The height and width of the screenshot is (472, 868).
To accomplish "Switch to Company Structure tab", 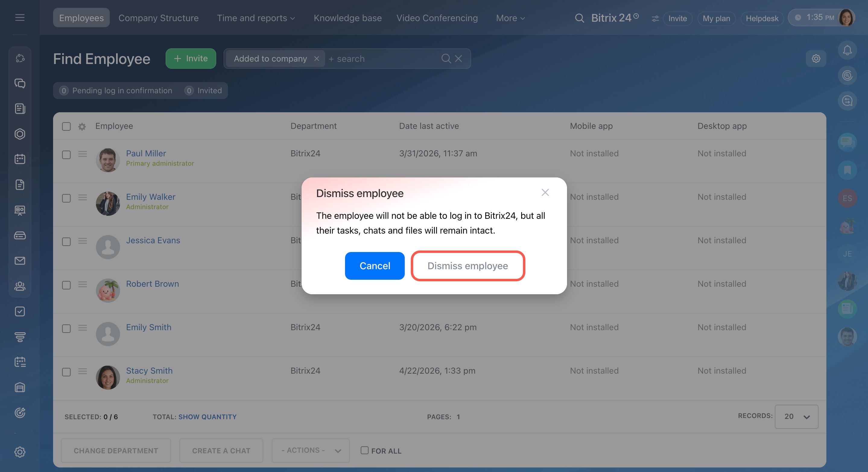I will [158, 18].
